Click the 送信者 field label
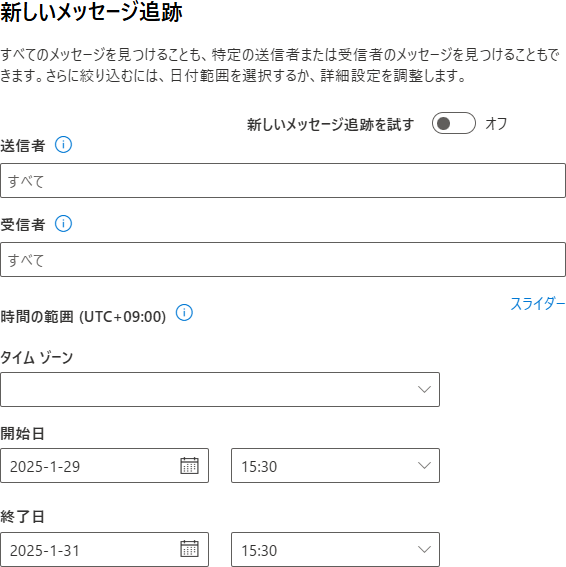The width and height of the screenshot is (566, 567). point(22,146)
